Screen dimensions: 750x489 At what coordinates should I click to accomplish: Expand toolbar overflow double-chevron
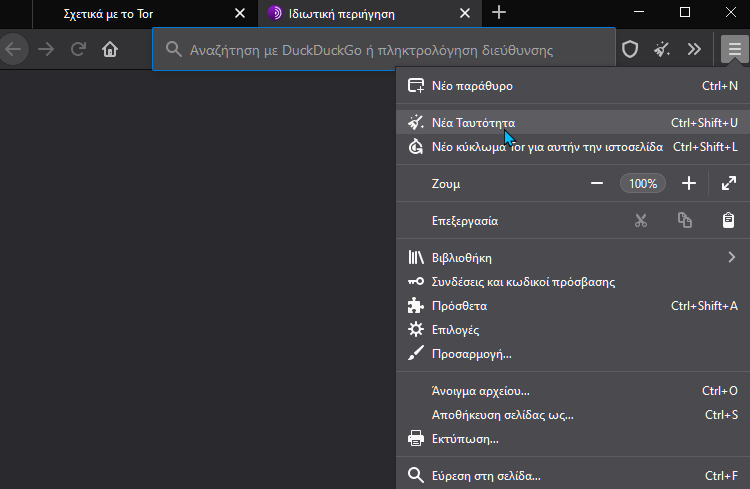694,49
